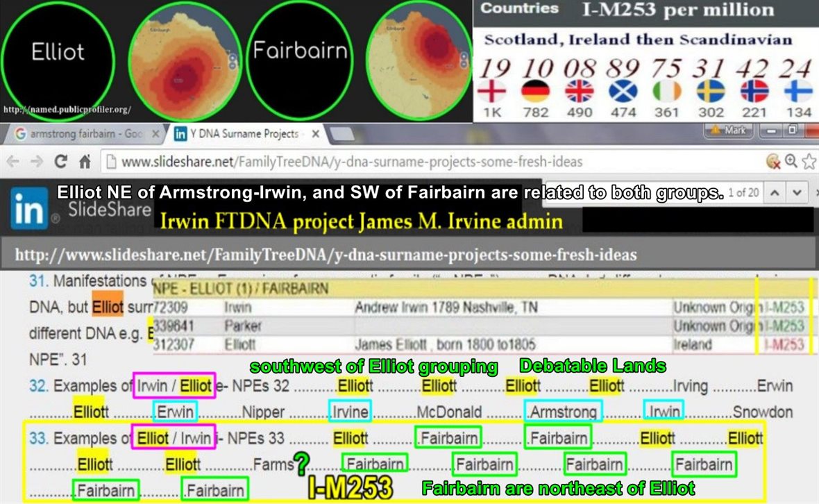The height and width of the screenshot is (504, 819).
Task: Click the orange highlighted Elliot word
Action: click(x=108, y=307)
